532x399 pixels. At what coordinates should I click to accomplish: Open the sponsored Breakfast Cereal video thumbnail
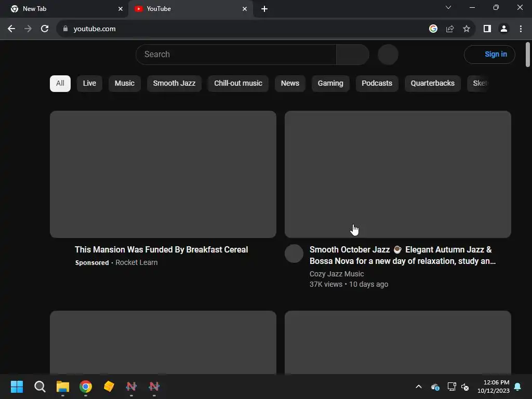163,174
